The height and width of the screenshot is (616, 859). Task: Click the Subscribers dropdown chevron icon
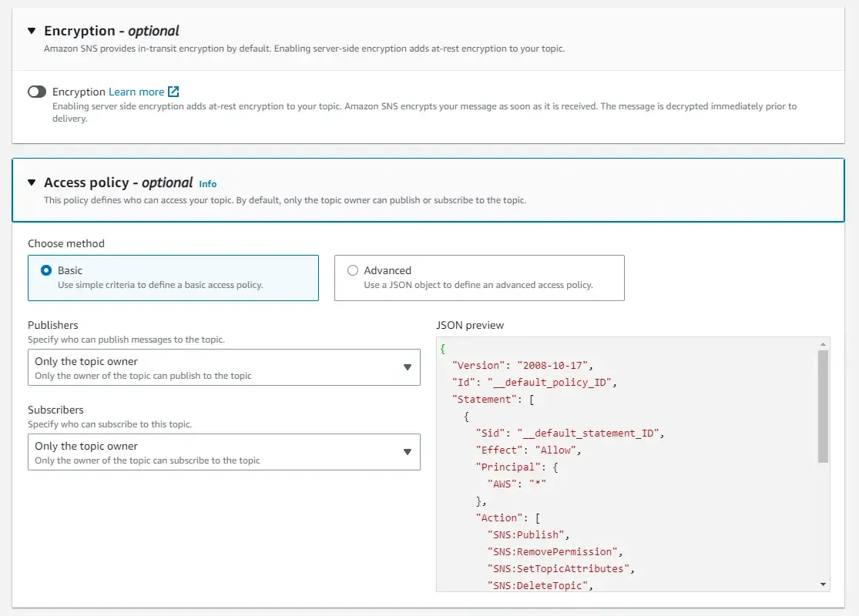408,452
